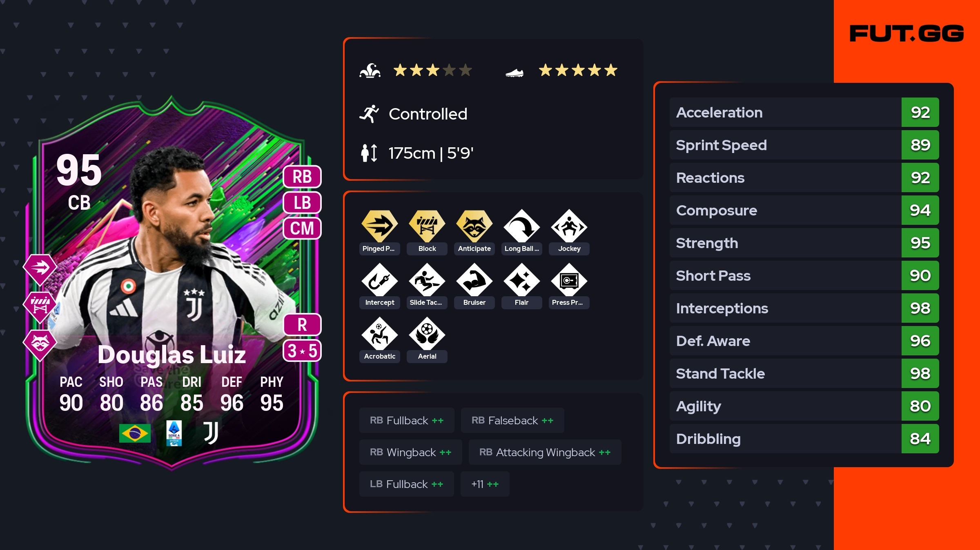
Task: Click the Aerial playstyle icon
Action: (x=427, y=333)
